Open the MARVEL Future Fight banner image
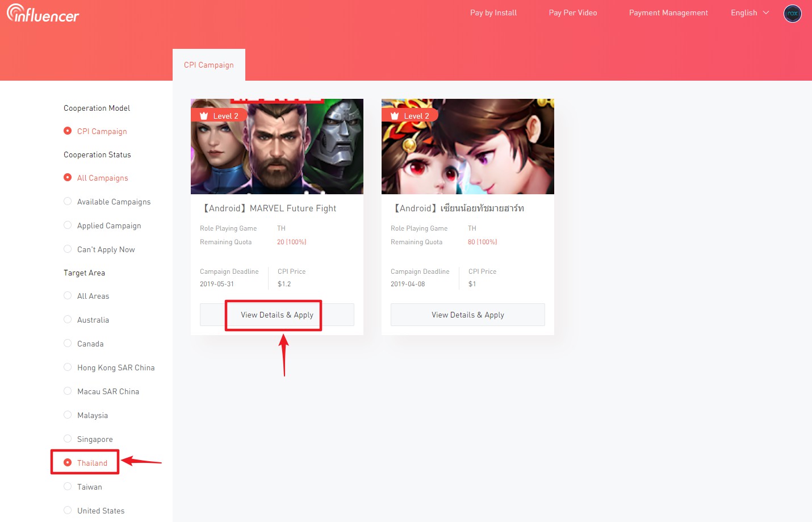812x522 pixels. pyautogui.click(x=277, y=153)
